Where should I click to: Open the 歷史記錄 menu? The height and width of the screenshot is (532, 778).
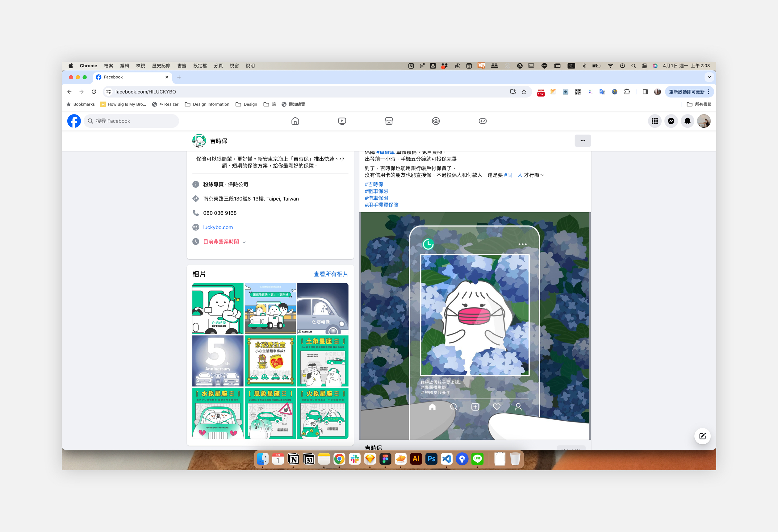point(161,66)
